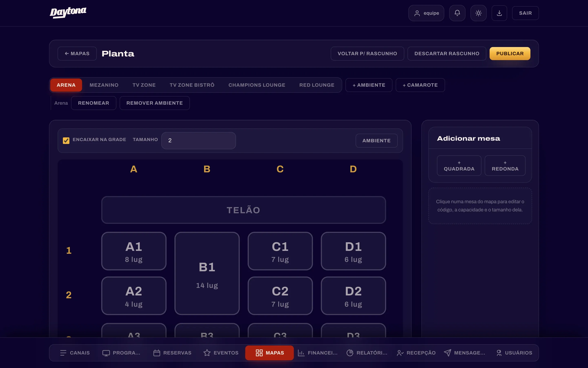Open the TV Zone Bistrô tab

pyautogui.click(x=192, y=85)
